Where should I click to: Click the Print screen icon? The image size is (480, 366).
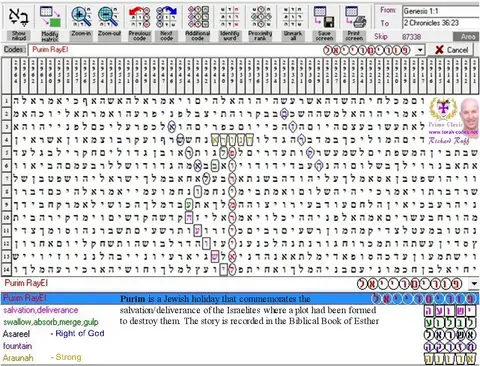click(x=355, y=17)
